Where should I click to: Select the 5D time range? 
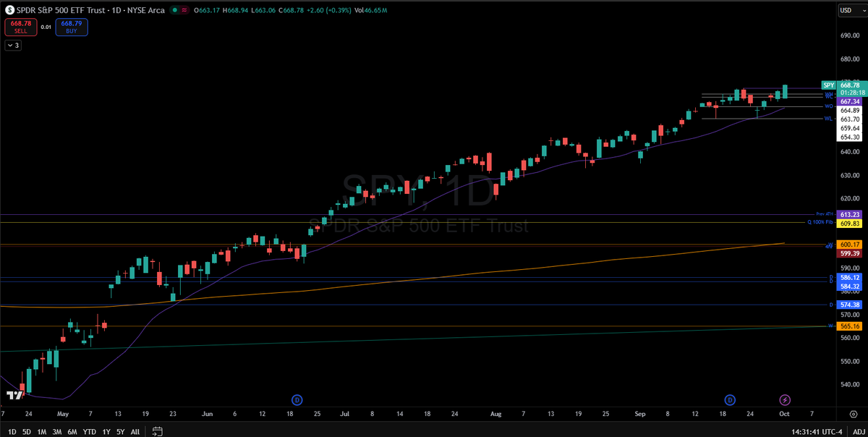point(26,431)
